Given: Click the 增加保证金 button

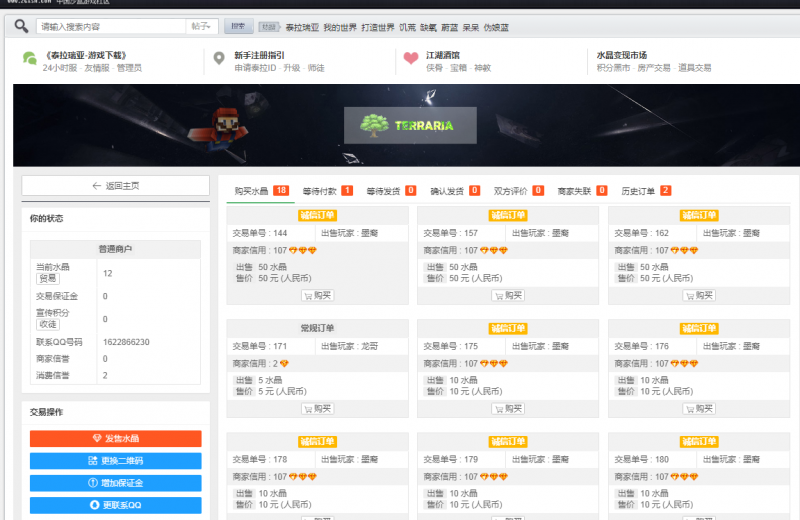Looking at the screenshot, I should pos(116,483).
